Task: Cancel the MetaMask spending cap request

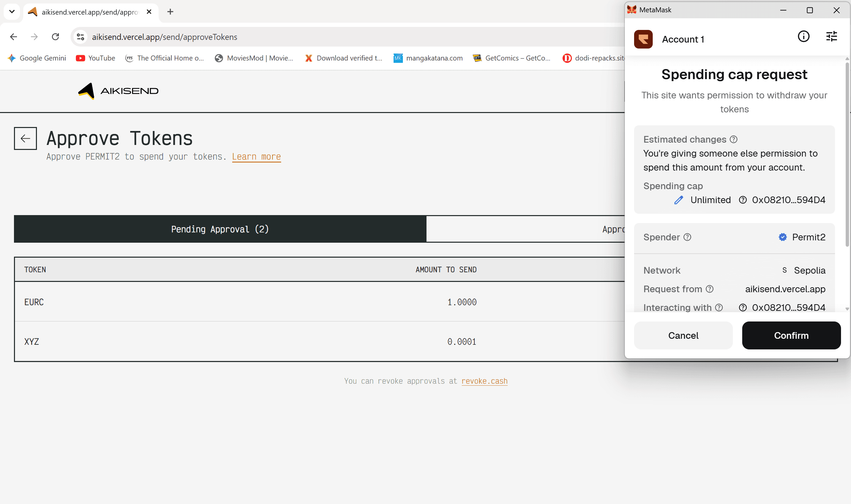Action: coord(683,335)
